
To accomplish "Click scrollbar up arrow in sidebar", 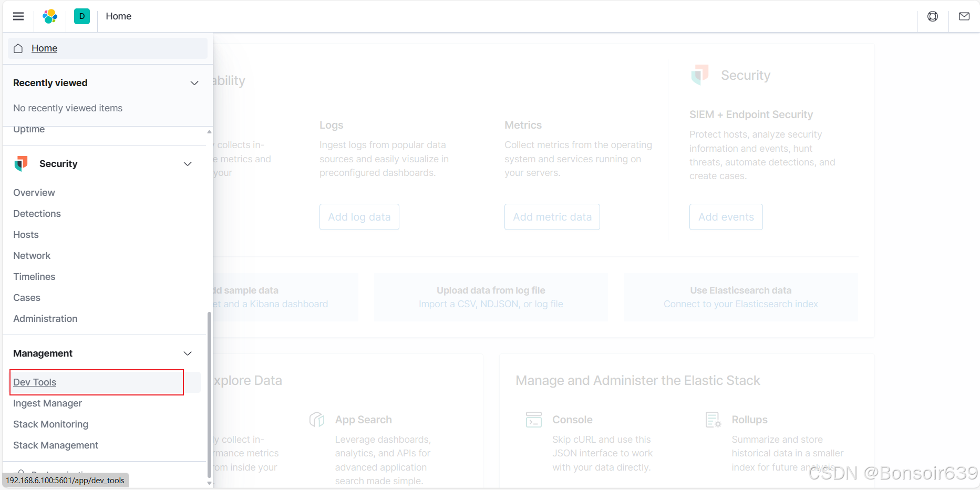I will 209,132.
